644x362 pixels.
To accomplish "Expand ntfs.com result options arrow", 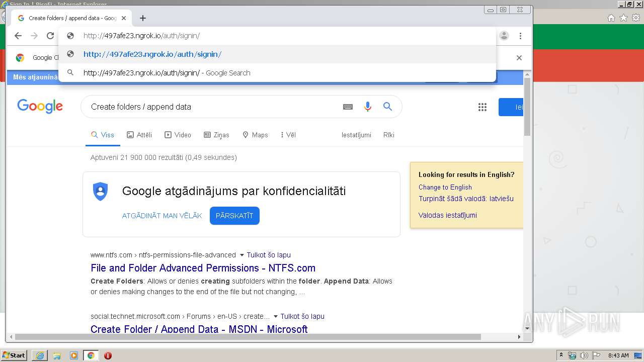I will (242, 255).
